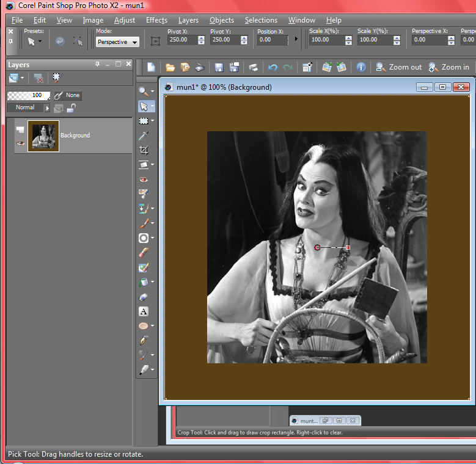Select the Ellipse preset shape tool
The image size is (476, 464).
point(143,326)
